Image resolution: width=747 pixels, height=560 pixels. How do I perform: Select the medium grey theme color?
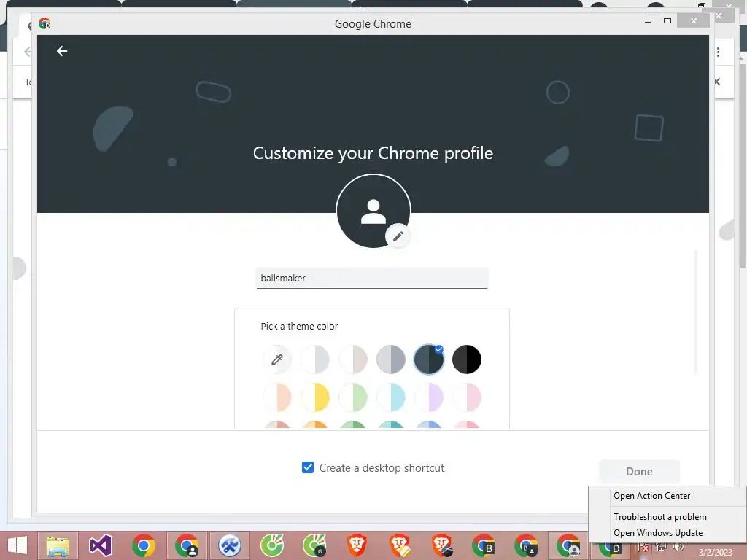391,359
